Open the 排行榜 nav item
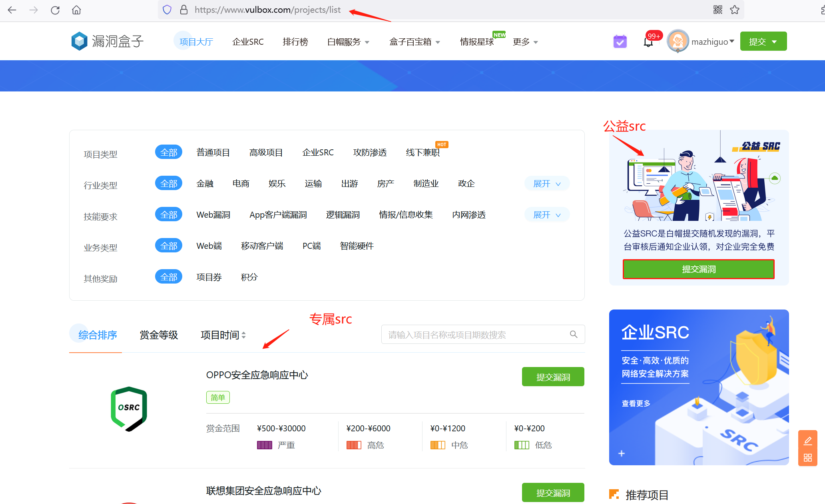The image size is (825, 504). [295, 42]
